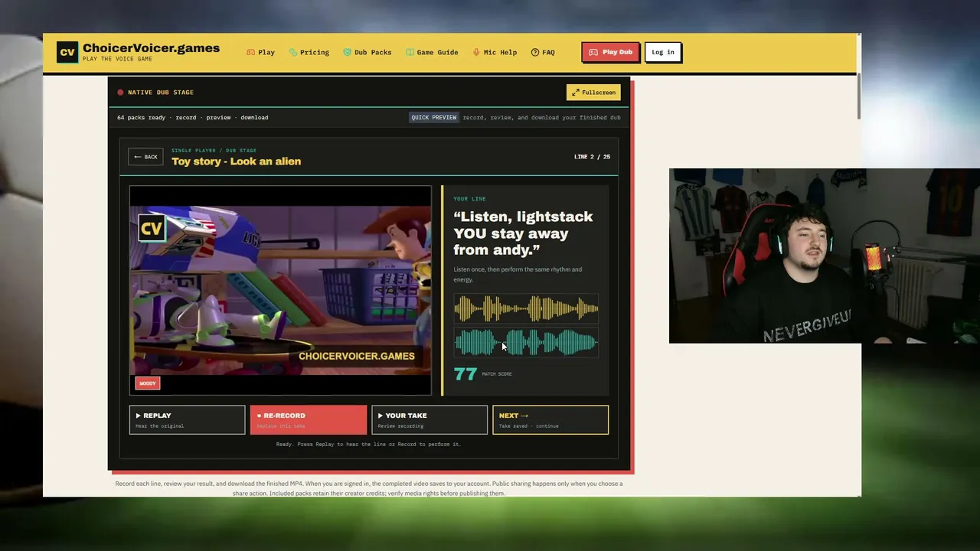
Task: Click the CV logo icon in the header
Action: (67, 52)
